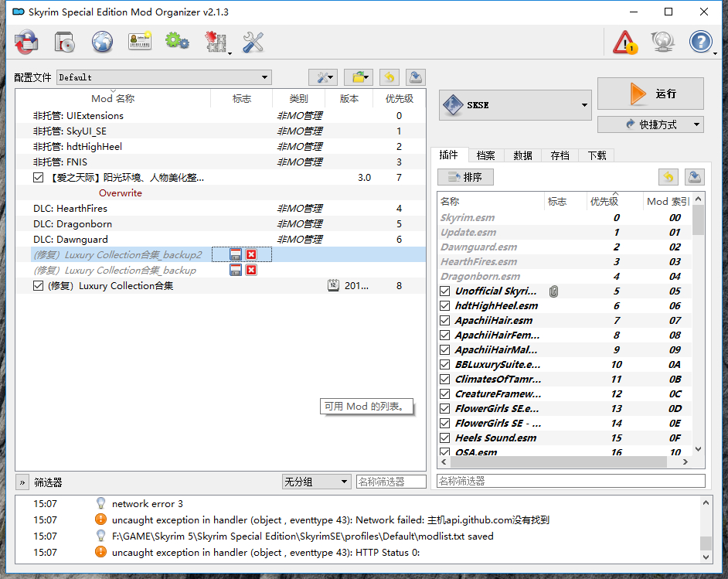Expand the 快捷方式 shortcut dropdown arrow
The image size is (728, 579).
point(696,124)
